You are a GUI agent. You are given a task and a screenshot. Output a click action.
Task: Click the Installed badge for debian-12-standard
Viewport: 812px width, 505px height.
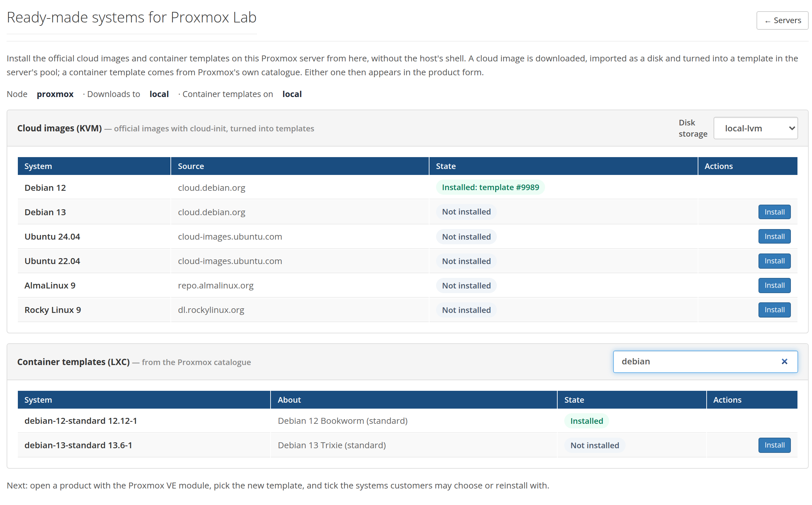[x=587, y=421]
